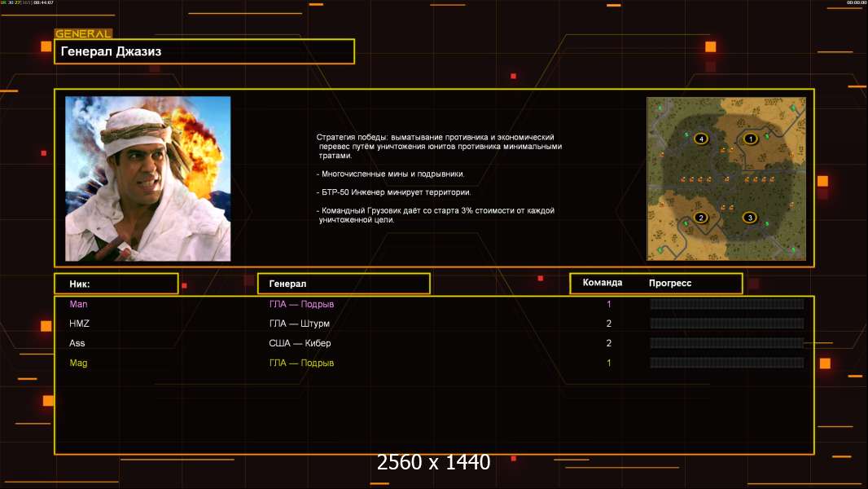Click the General Jaziz portrait image

pyautogui.click(x=148, y=178)
